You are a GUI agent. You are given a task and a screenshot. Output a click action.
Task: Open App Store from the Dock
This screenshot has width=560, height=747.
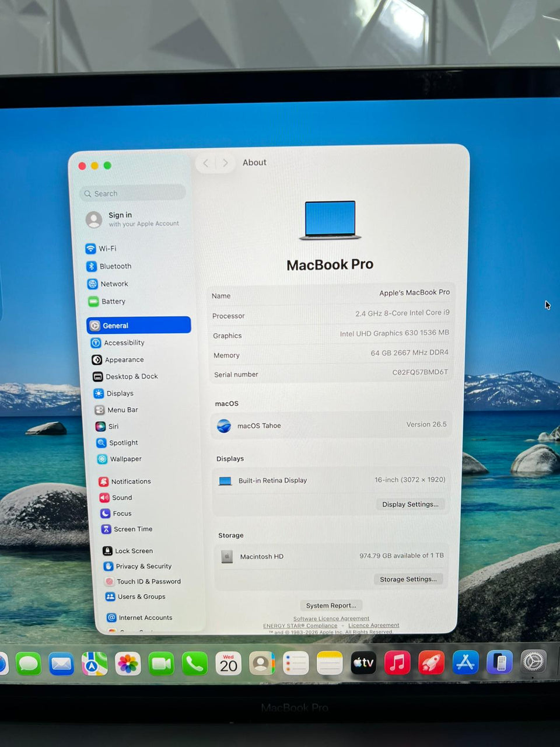tap(465, 662)
